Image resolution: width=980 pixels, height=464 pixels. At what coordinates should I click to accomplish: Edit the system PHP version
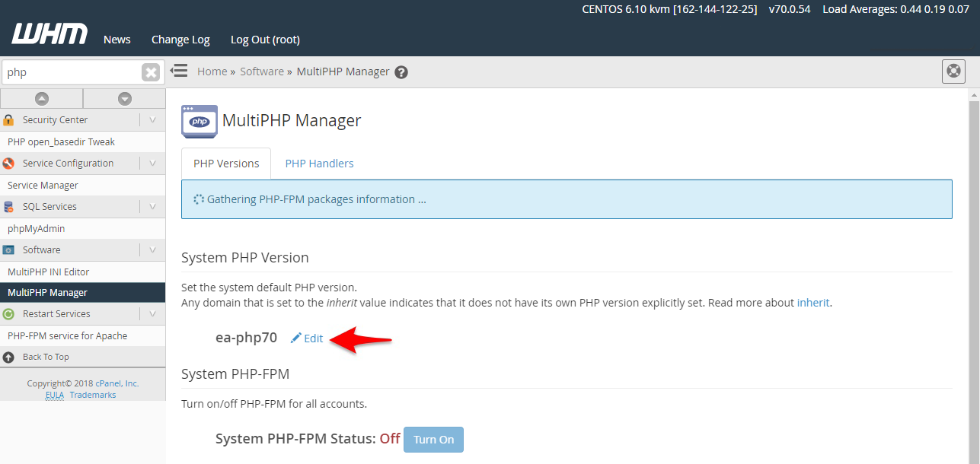pos(307,338)
